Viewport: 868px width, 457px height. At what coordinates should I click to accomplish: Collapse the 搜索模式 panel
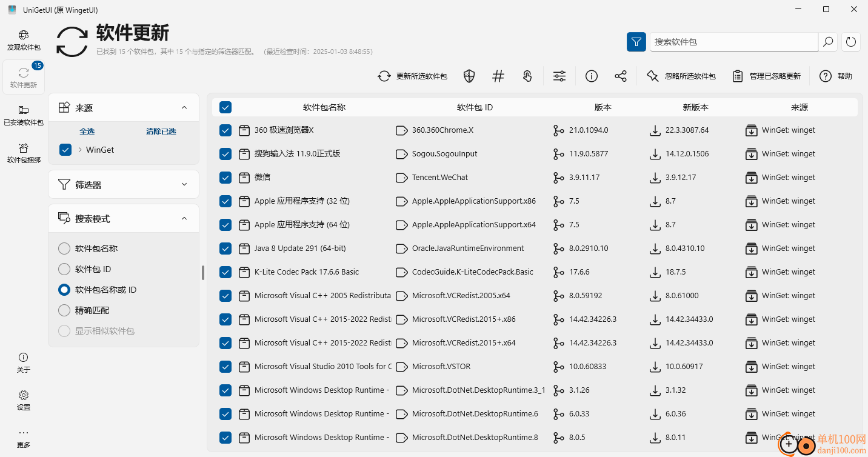click(x=184, y=219)
